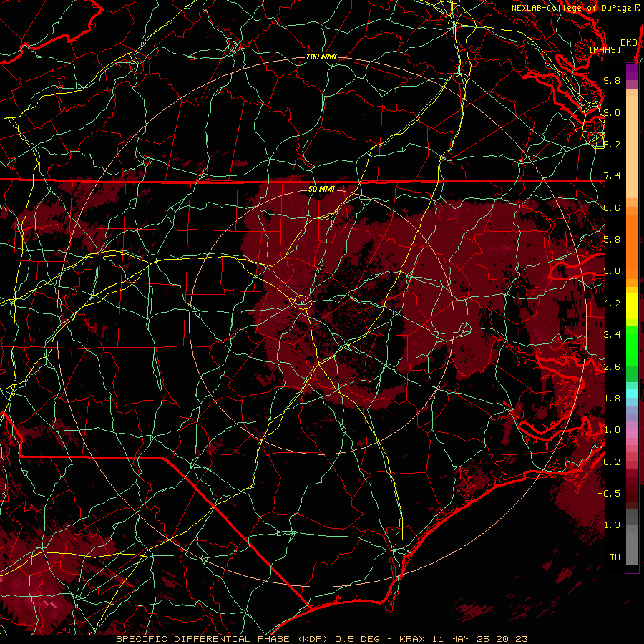The height and width of the screenshot is (644, 644).
Task: Click the 8.2 value on the color scale
Action: (612, 144)
